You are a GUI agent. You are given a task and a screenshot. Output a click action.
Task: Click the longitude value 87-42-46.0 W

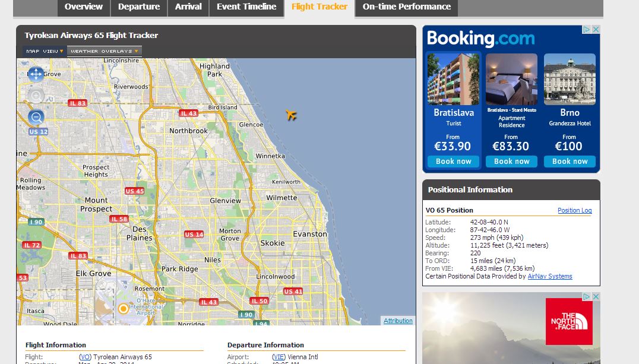point(490,230)
